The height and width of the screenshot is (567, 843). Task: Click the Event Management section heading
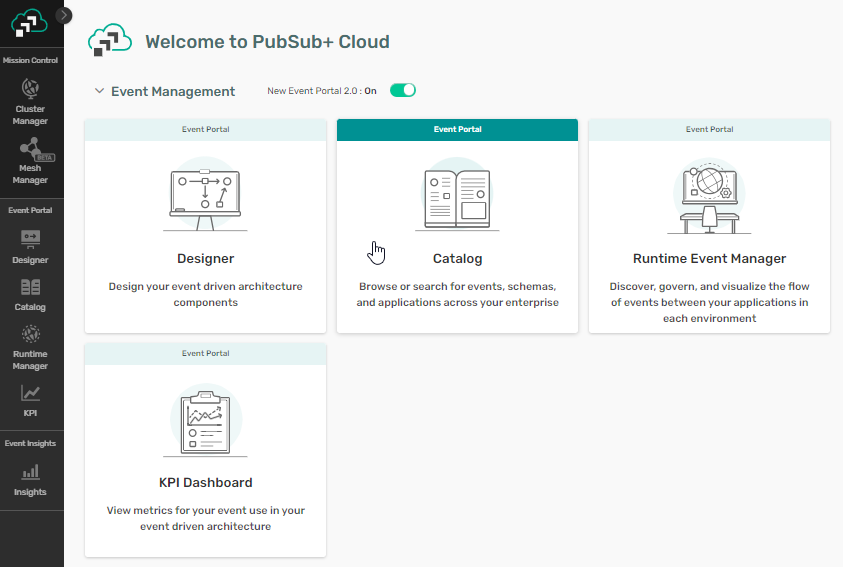173,91
